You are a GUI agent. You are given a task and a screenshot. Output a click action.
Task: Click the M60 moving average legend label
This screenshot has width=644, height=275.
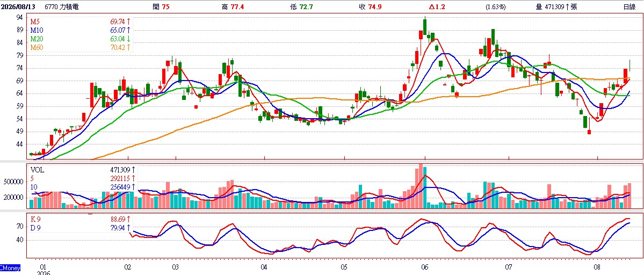37,48
